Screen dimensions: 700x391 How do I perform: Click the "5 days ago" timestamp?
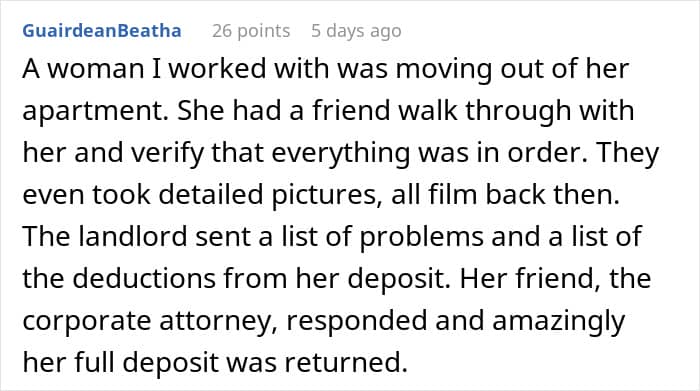click(356, 31)
